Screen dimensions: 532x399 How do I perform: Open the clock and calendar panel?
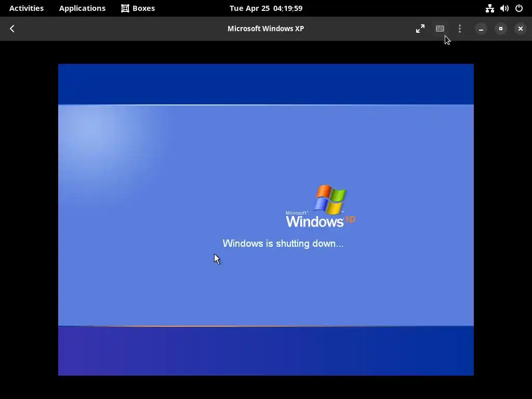pyautogui.click(x=265, y=8)
